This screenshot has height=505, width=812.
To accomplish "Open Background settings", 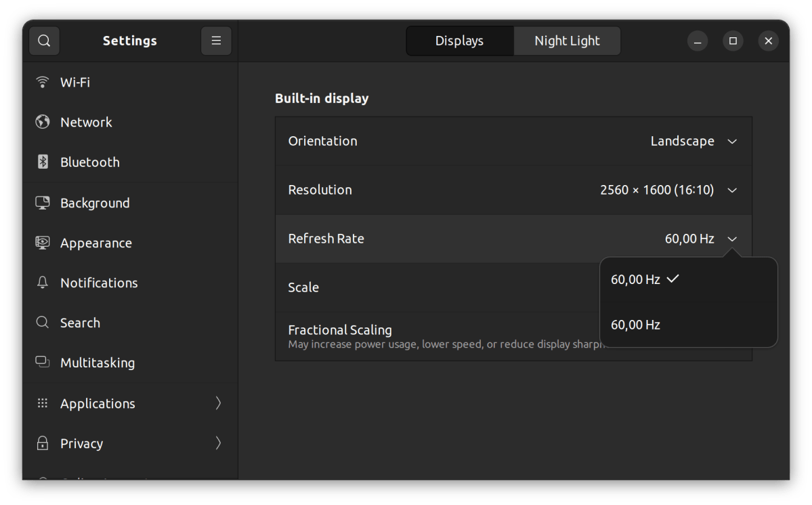I will [130, 203].
